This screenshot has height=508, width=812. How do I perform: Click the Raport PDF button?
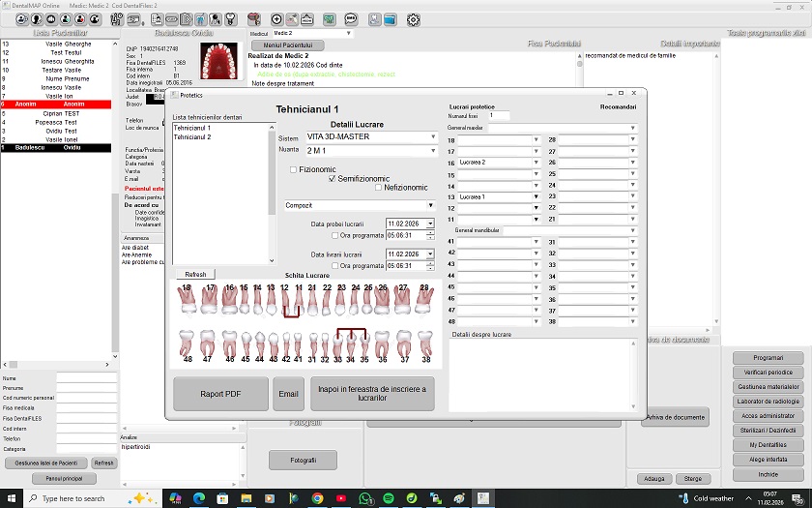tap(220, 394)
